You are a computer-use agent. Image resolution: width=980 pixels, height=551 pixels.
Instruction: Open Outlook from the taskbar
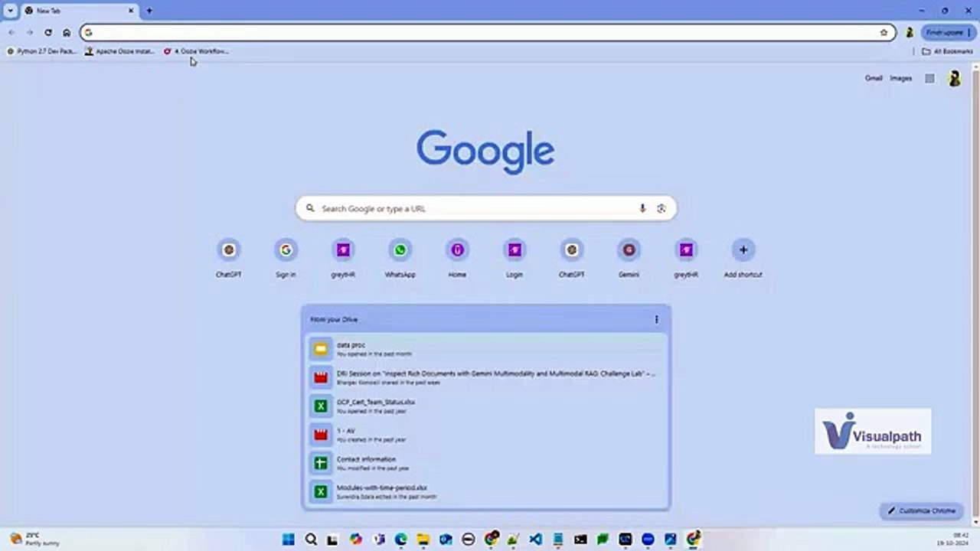coord(446,540)
